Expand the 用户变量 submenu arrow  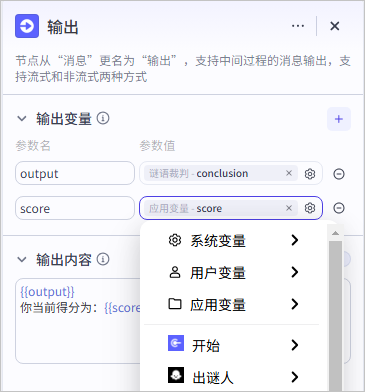coord(294,272)
